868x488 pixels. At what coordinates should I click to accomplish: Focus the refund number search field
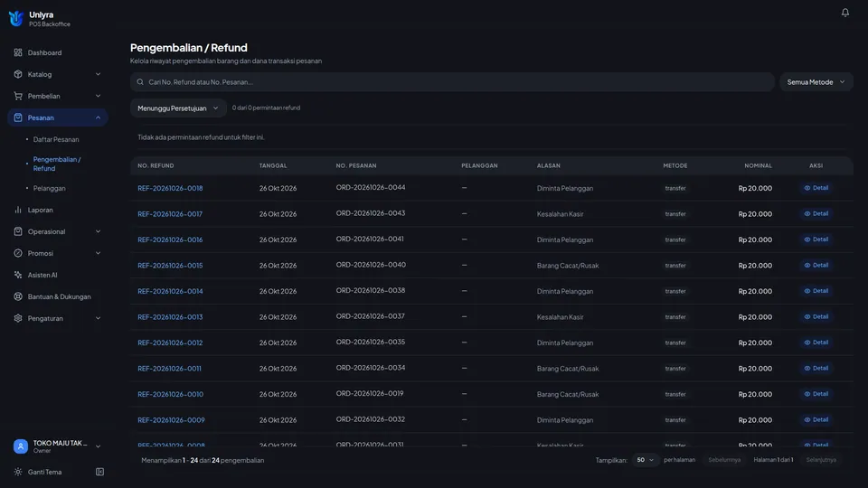click(452, 82)
